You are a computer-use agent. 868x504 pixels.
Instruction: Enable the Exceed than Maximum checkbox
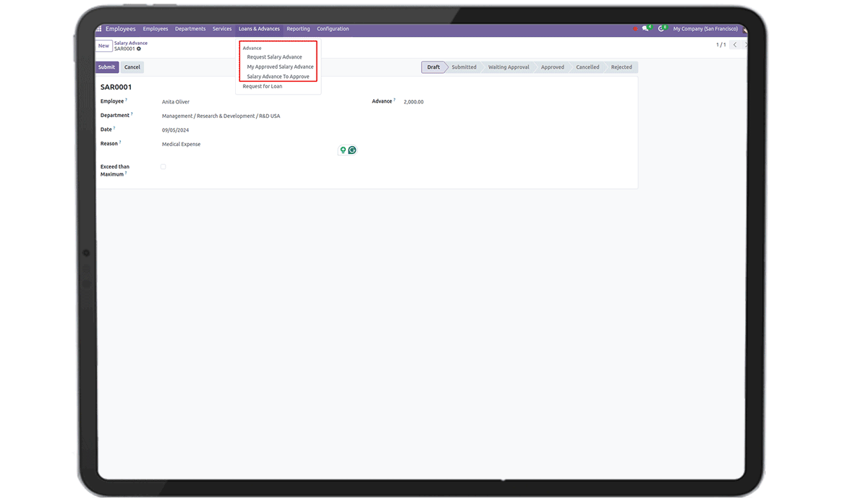tap(163, 167)
